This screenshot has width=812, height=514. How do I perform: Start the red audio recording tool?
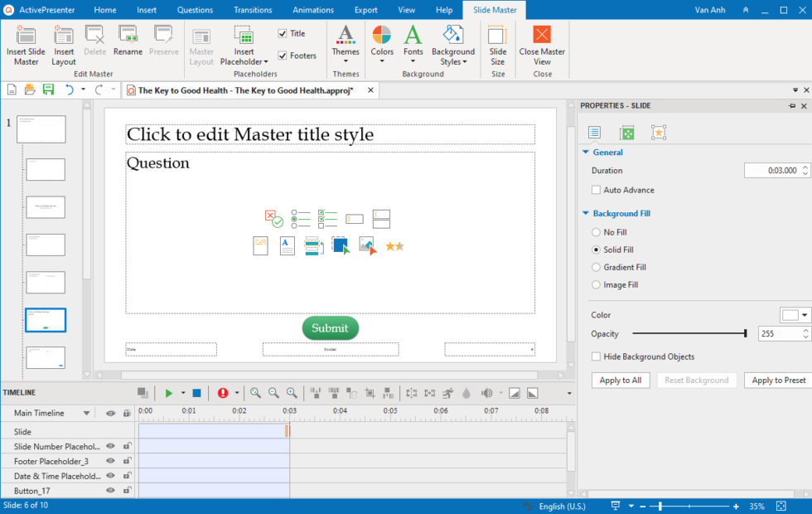(x=225, y=393)
